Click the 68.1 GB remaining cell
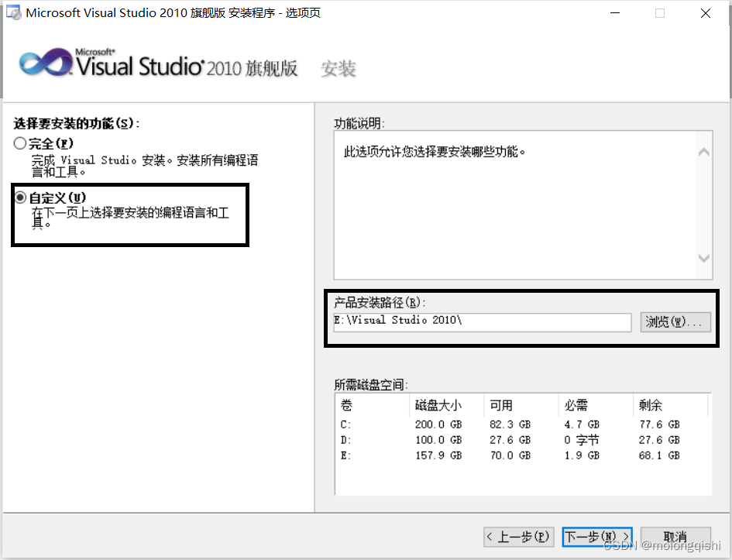 [659, 455]
